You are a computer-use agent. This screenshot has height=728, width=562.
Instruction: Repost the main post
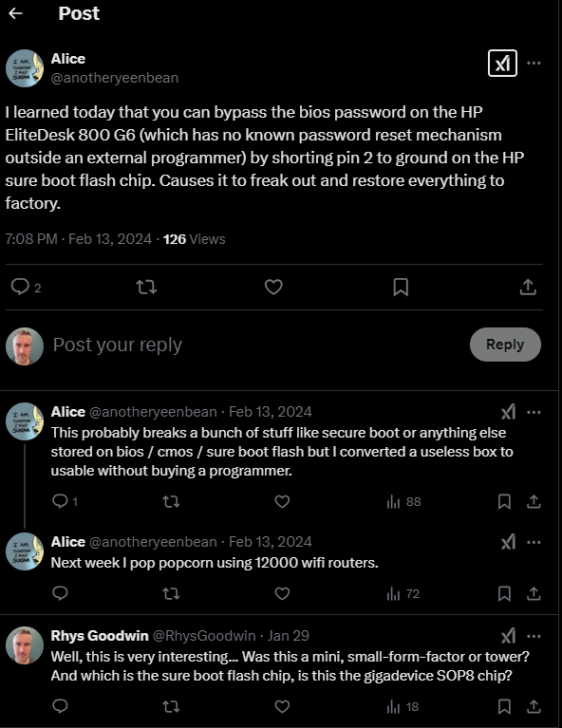coord(146,287)
